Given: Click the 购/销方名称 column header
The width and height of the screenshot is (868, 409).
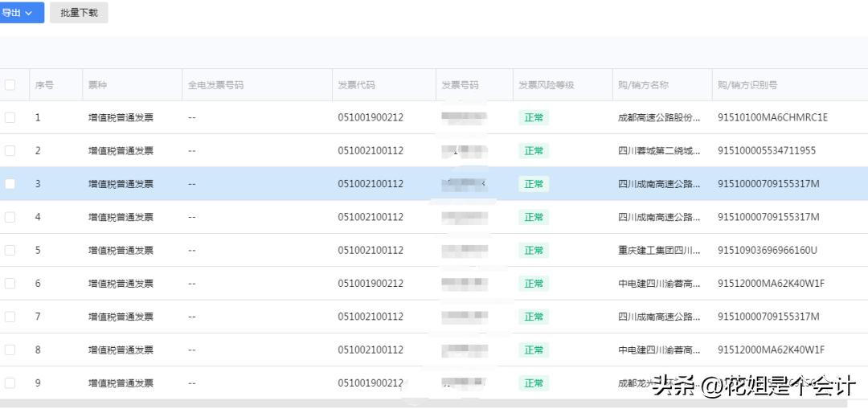Looking at the screenshot, I should [x=643, y=85].
